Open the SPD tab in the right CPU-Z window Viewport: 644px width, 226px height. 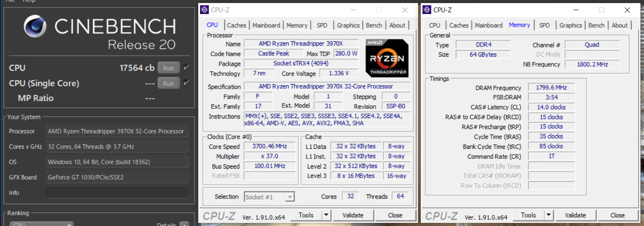tap(544, 25)
